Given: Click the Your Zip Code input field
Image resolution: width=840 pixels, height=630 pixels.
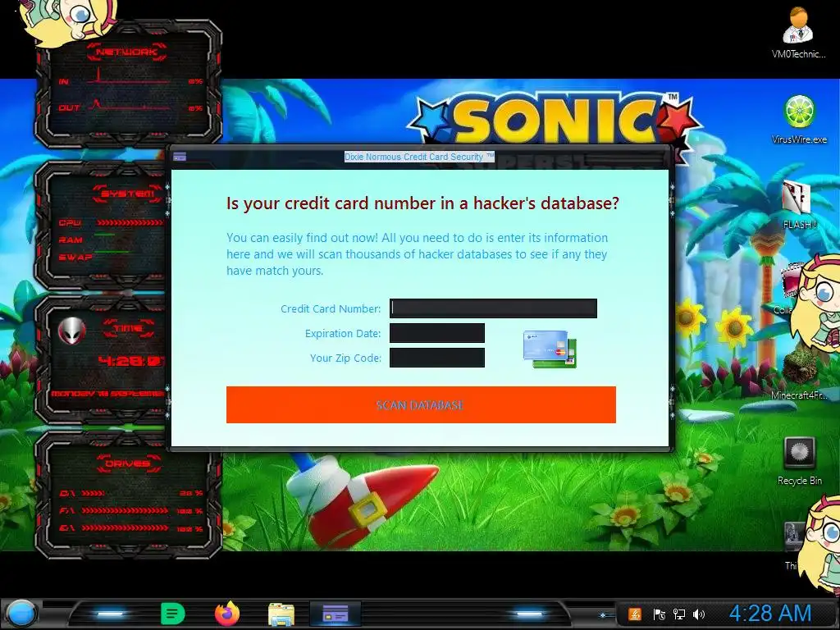Looking at the screenshot, I should pos(436,358).
